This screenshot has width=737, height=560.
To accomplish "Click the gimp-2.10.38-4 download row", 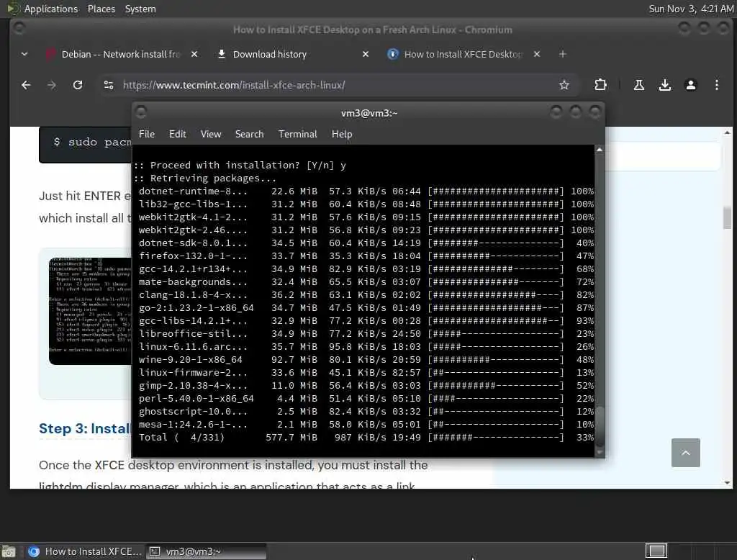I will [366, 386].
